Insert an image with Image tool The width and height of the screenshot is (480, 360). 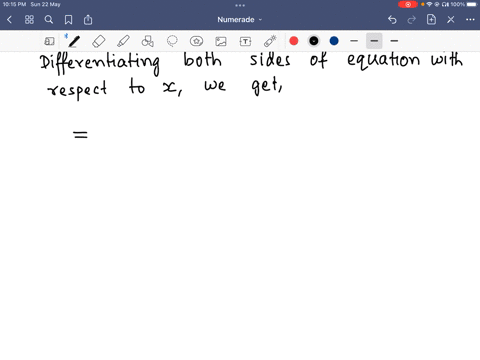click(221, 41)
